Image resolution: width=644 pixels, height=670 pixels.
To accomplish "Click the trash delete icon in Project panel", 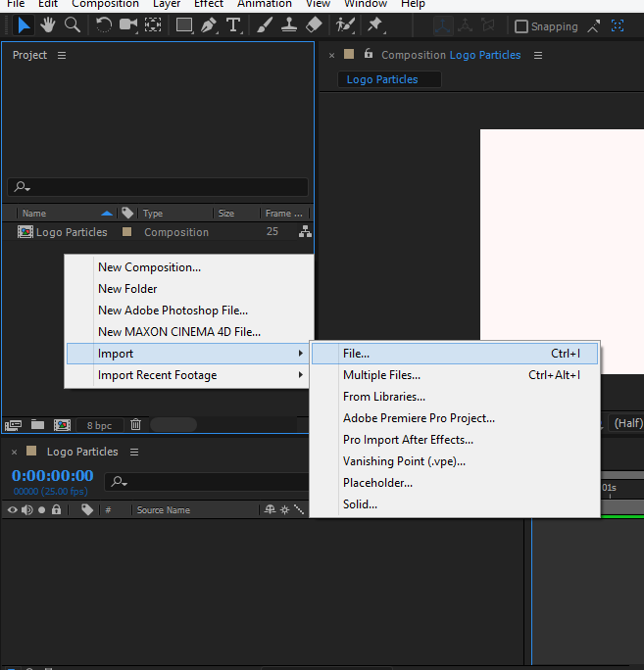I will 136,424.
